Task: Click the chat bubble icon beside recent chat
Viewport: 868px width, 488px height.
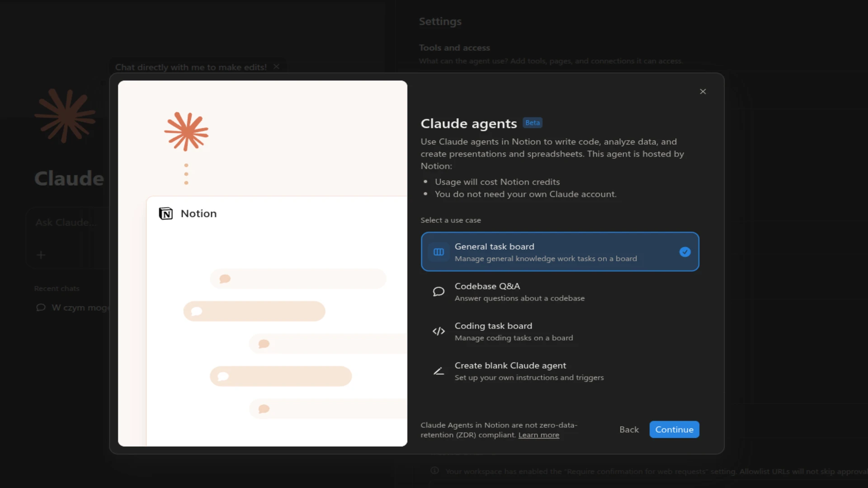Action: (41, 307)
